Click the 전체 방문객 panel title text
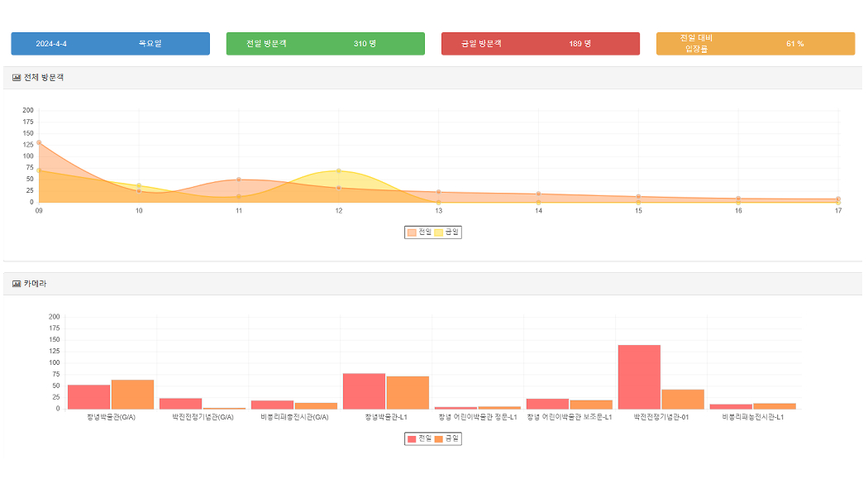 pos(44,78)
